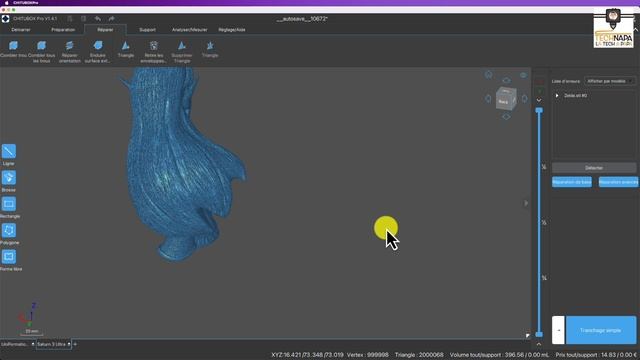
Task: Pick the Rectangle selection tool
Action: click(x=9, y=204)
